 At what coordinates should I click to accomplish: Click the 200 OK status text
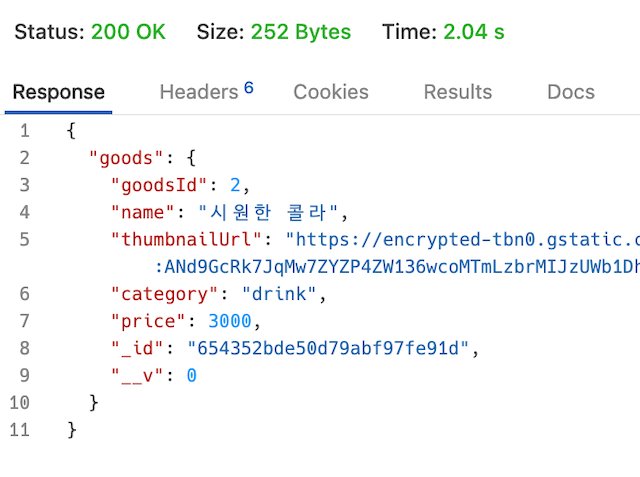tap(128, 32)
